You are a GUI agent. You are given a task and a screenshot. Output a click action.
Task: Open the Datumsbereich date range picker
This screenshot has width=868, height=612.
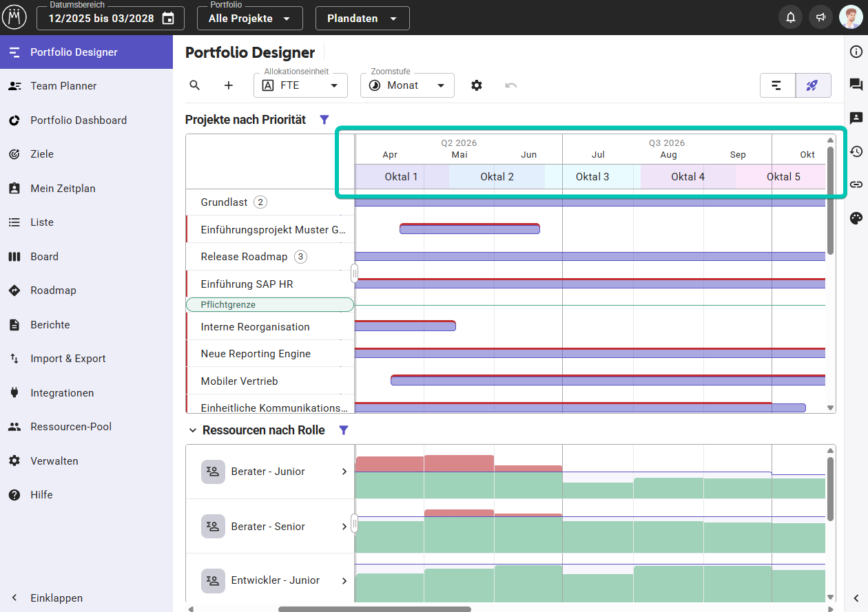pos(110,19)
